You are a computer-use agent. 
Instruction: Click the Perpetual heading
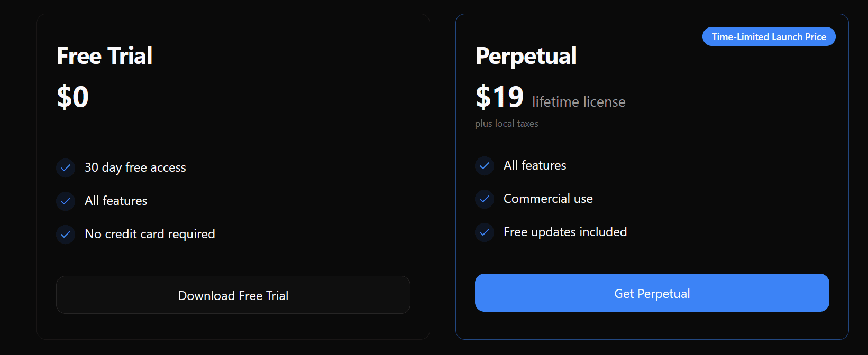click(526, 55)
